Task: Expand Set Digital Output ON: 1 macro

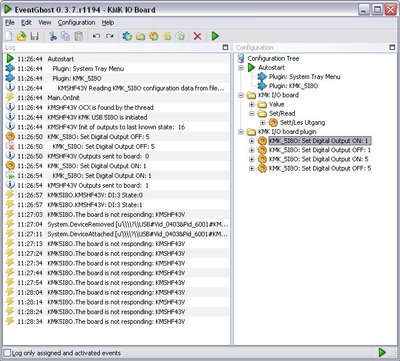Action: click(x=252, y=141)
